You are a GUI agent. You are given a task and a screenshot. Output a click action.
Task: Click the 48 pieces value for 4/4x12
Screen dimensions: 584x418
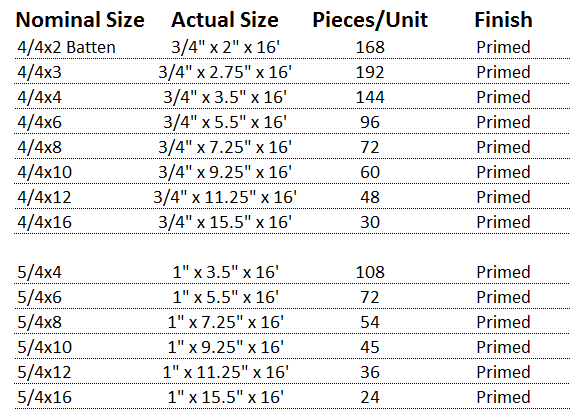pyautogui.click(x=370, y=197)
